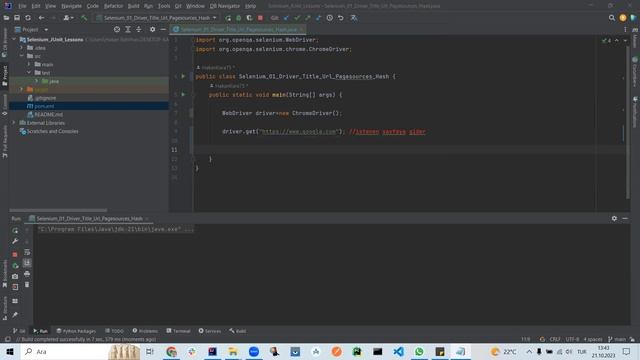The height and width of the screenshot is (360, 640).
Task: Click UTF-8 encoding in status bar
Action: 572,339
